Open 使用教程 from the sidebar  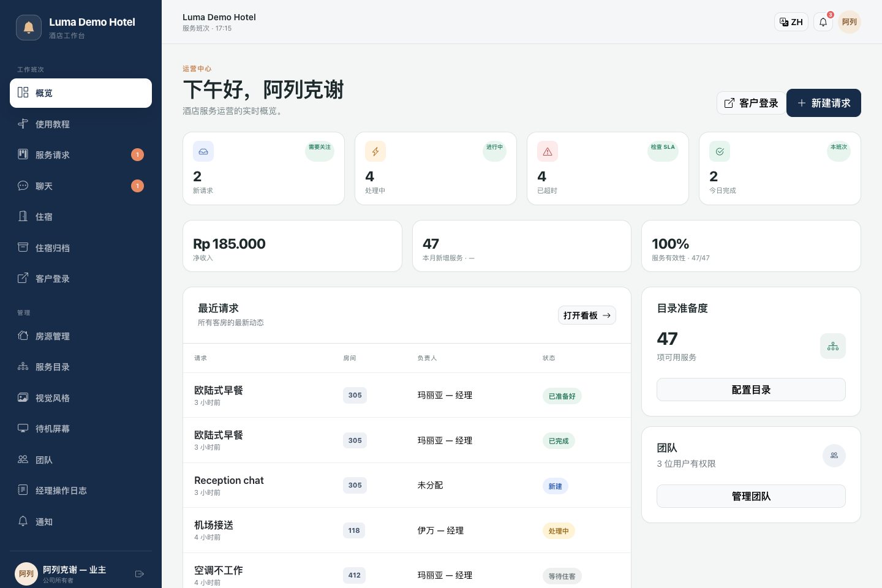point(81,124)
